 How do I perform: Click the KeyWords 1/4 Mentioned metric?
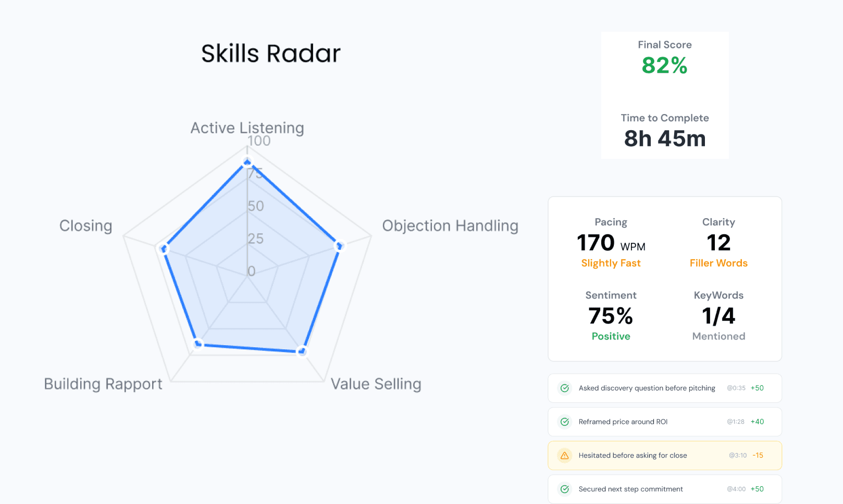tap(718, 316)
